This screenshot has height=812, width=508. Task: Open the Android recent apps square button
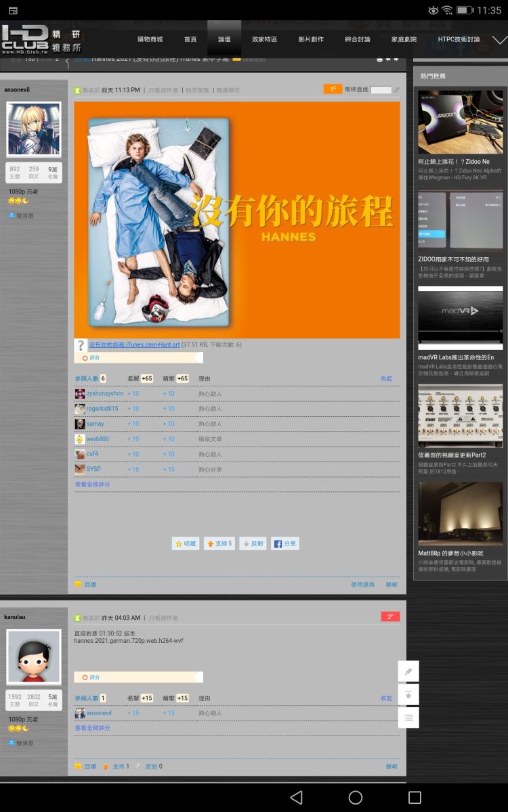[415, 797]
